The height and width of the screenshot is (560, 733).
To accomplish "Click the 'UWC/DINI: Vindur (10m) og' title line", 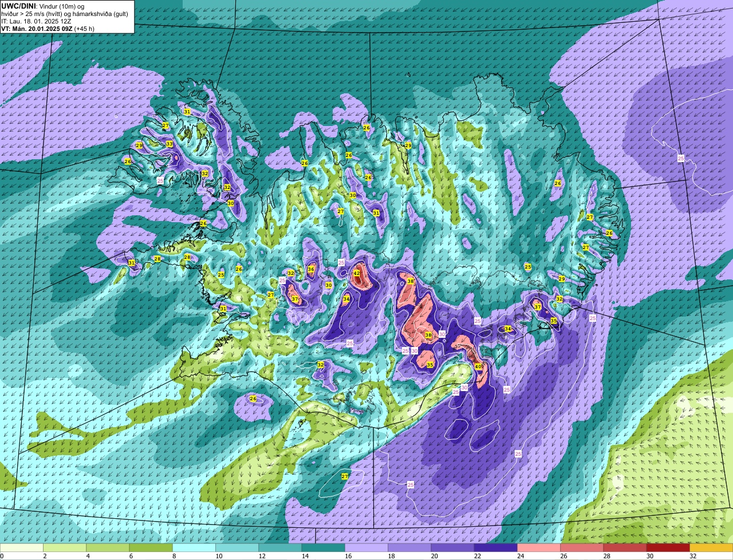I will pyautogui.click(x=43, y=6).
